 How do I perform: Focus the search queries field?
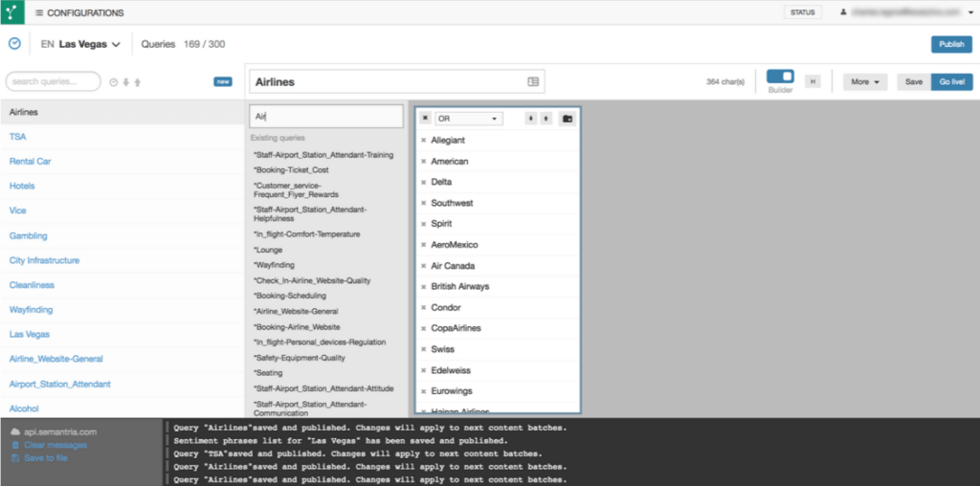coord(54,81)
